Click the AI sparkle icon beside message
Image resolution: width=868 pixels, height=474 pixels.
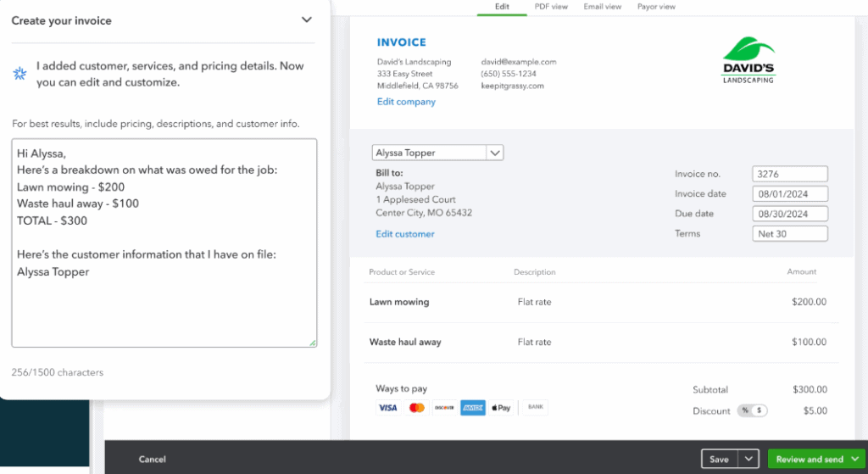[x=20, y=73]
